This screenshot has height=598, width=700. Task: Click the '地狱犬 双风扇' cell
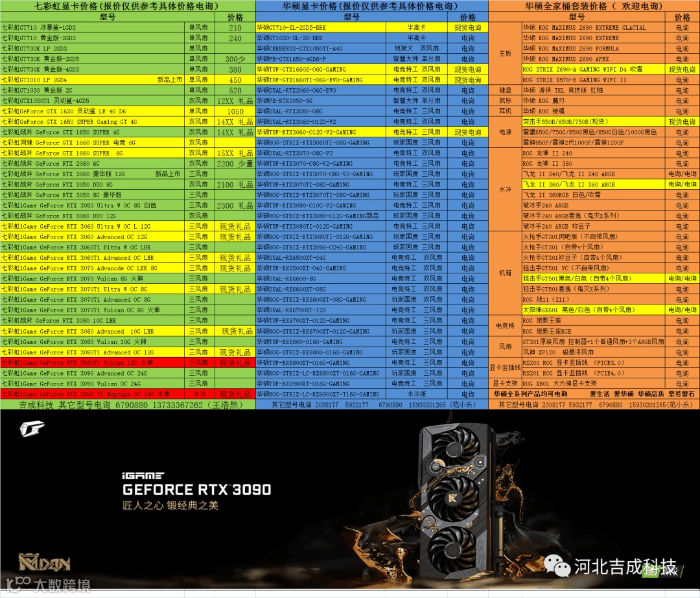[x=417, y=48]
